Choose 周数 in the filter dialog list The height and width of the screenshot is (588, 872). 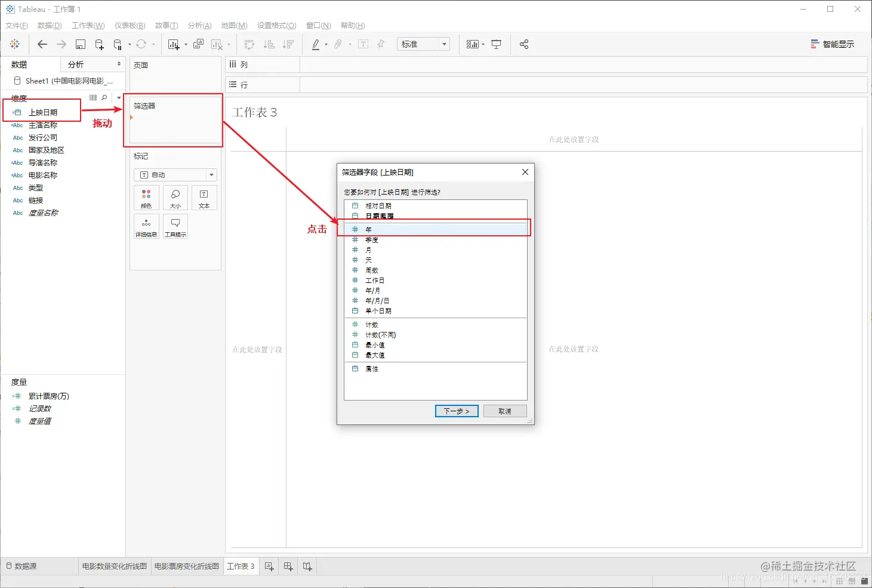tap(436, 270)
